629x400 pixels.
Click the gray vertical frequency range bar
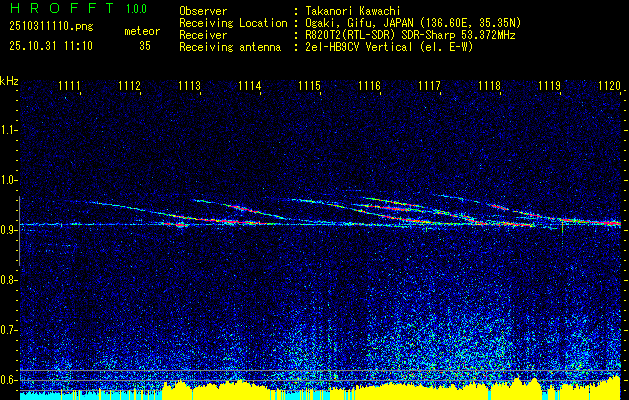19,231
